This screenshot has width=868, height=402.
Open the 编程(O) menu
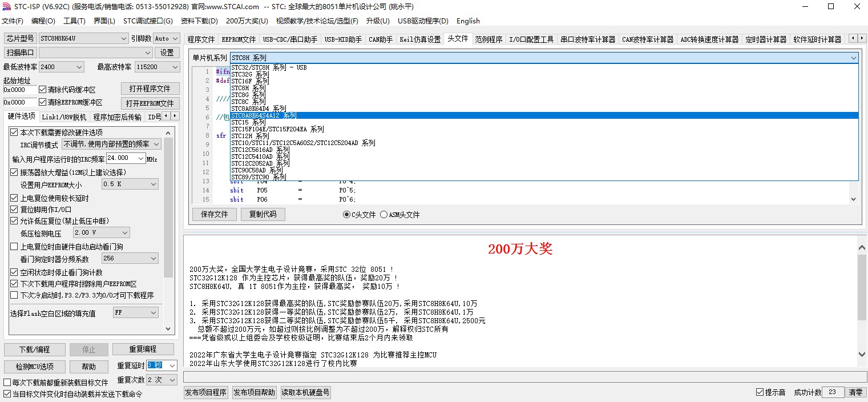43,21
